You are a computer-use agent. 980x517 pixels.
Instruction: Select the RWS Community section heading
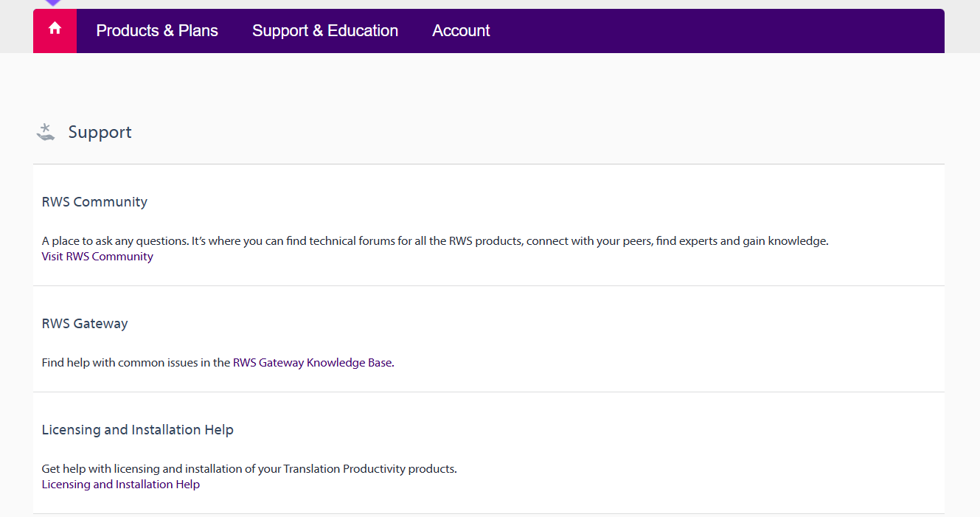click(94, 202)
